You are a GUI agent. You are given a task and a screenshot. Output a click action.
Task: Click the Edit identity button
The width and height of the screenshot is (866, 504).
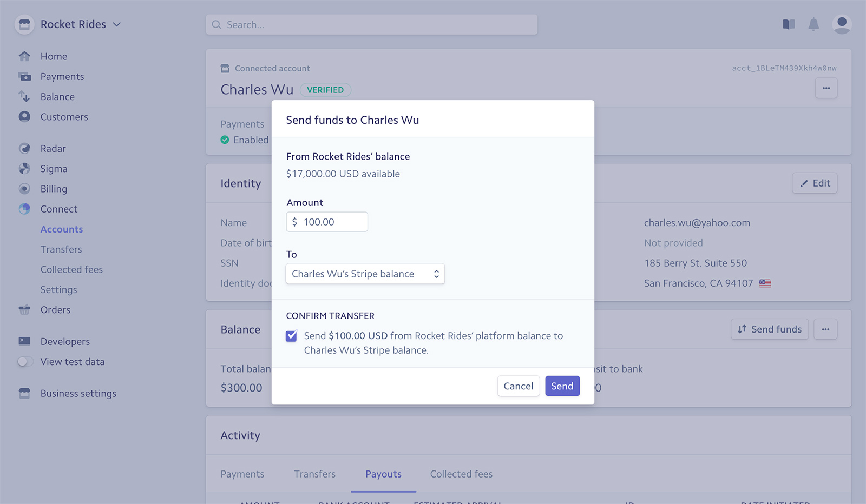click(x=815, y=183)
